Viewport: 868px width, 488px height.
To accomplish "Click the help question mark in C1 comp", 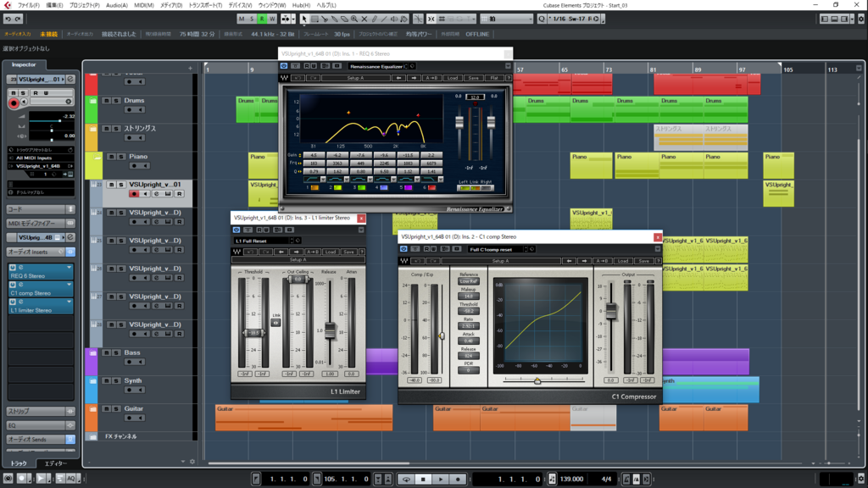I will pyautogui.click(x=658, y=261).
